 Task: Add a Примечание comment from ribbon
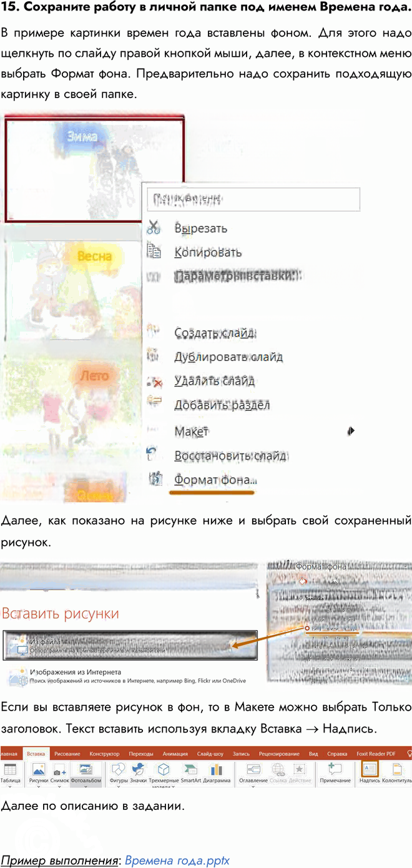coord(335,770)
